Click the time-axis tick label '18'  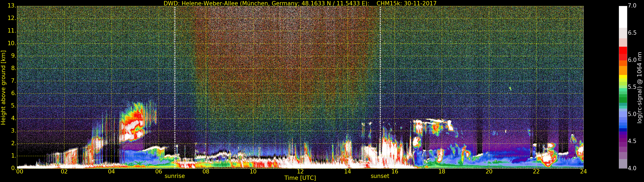[442, 172]
